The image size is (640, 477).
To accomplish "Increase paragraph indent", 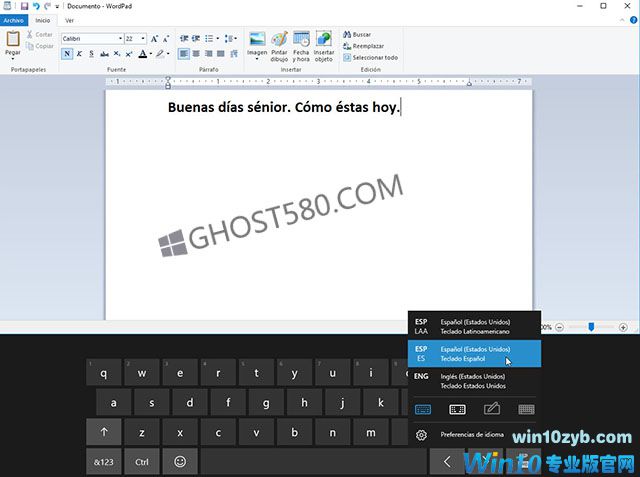I will pos(196,38).
